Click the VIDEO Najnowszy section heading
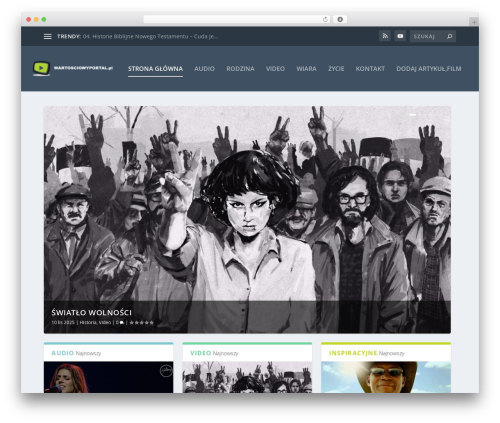The height and width of the screenshot is (423, 500). (214, 353)
